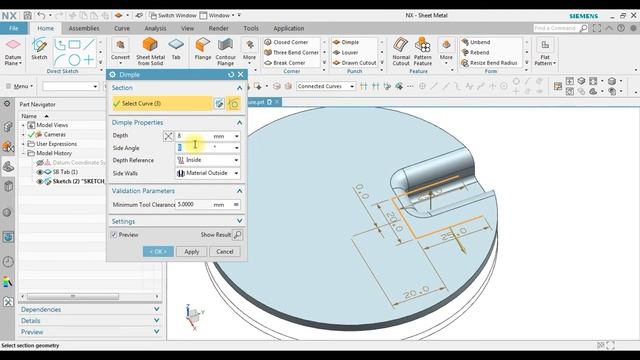The height and width of the screenshot is (360, 640).
Task: Choose Three Bend Corner command
Action: (x=291, y=52)
